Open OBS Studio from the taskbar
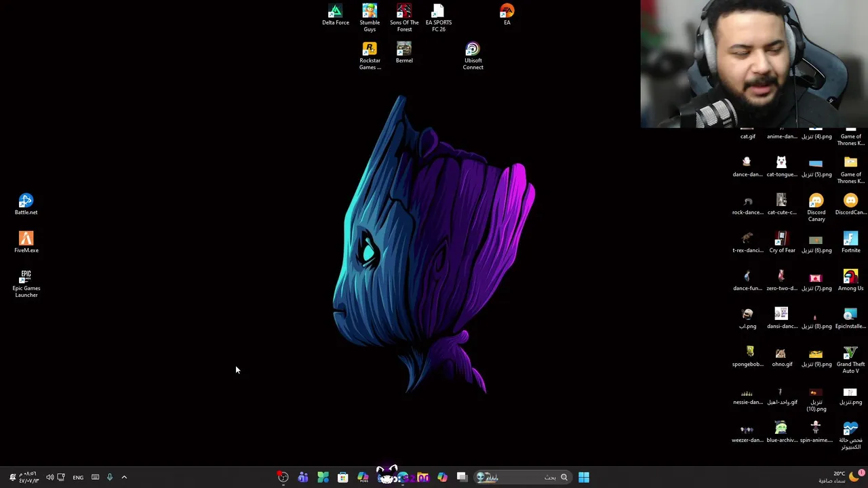The width and height of the screenshot is (868, 488). [283, 477]
